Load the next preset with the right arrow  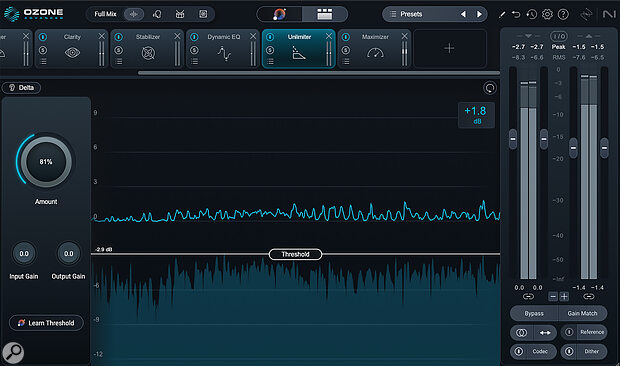[x=479, y=14]
